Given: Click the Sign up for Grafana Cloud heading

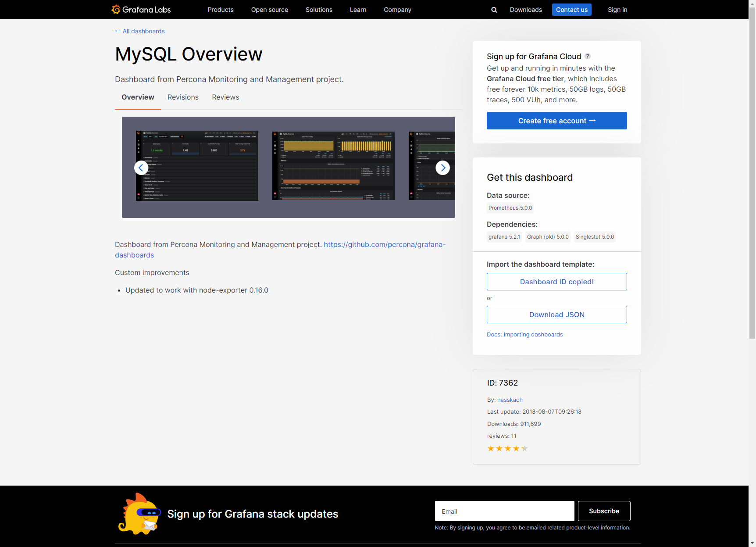Looking at the screenshot, I should pyautogui.click(x=534, y=56).
